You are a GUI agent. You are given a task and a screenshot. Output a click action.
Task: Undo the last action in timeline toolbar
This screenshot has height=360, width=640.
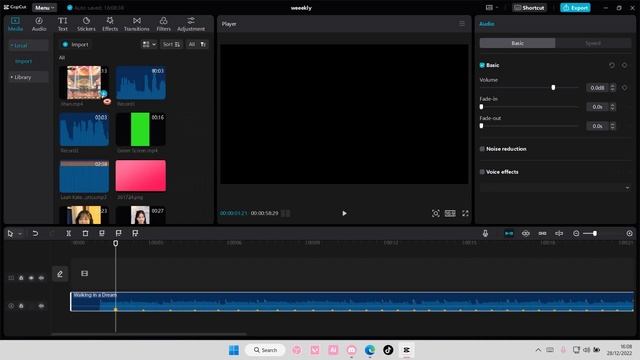tap(35, 233)
